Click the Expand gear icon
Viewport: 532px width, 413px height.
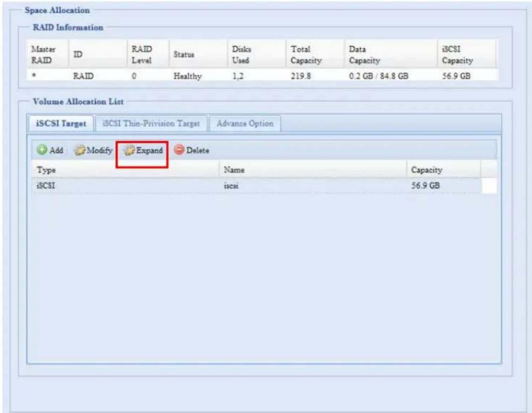tap(129, 150)
